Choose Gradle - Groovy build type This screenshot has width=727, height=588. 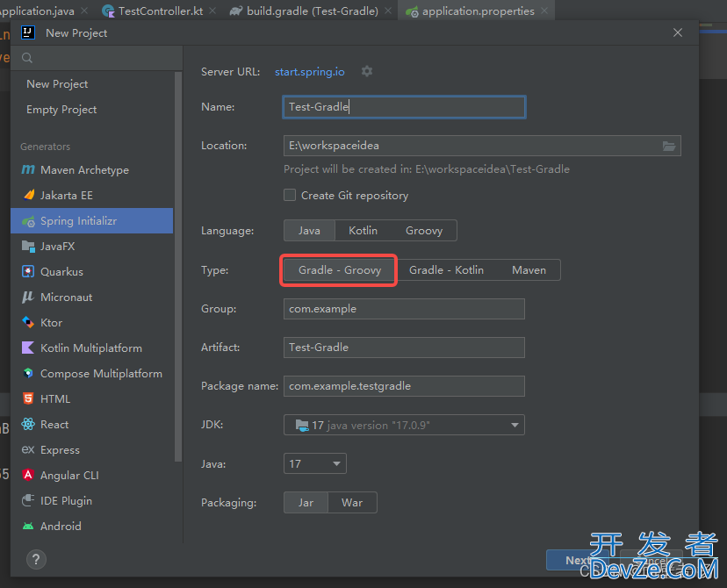pyautogui.click(x=340, y=270)
